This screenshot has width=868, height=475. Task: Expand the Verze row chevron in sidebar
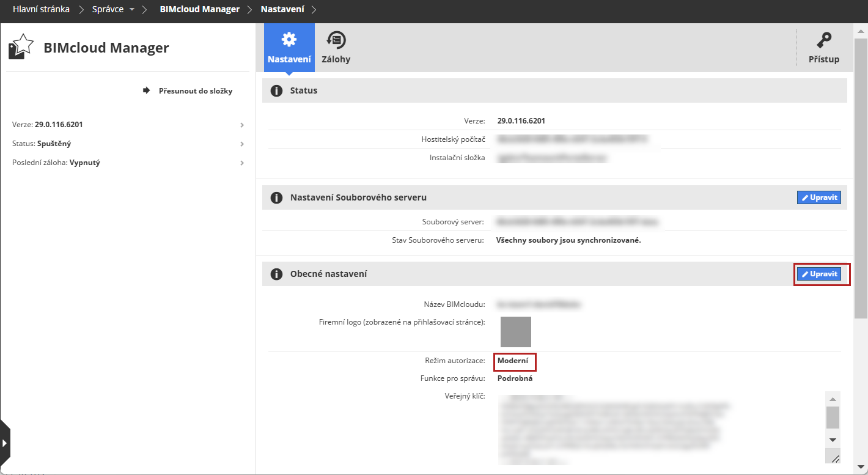(242, 125)
